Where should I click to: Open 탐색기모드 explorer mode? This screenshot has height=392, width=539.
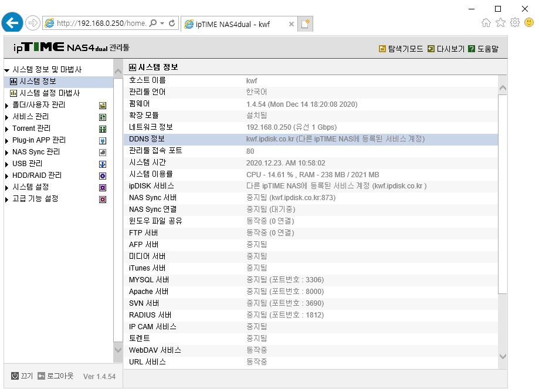(401, 49)
